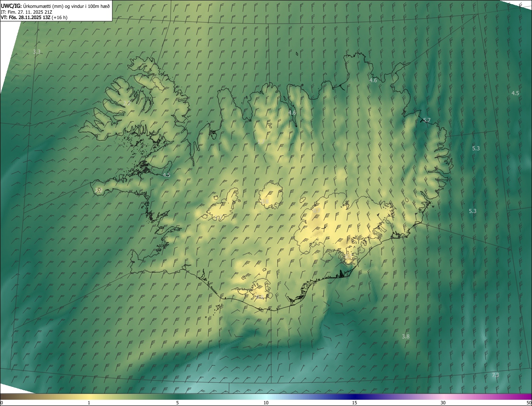
Task: Click the initialization line "IT: Fim. 27. 11. 2025 21Z"
Action: tap(26, 12)
